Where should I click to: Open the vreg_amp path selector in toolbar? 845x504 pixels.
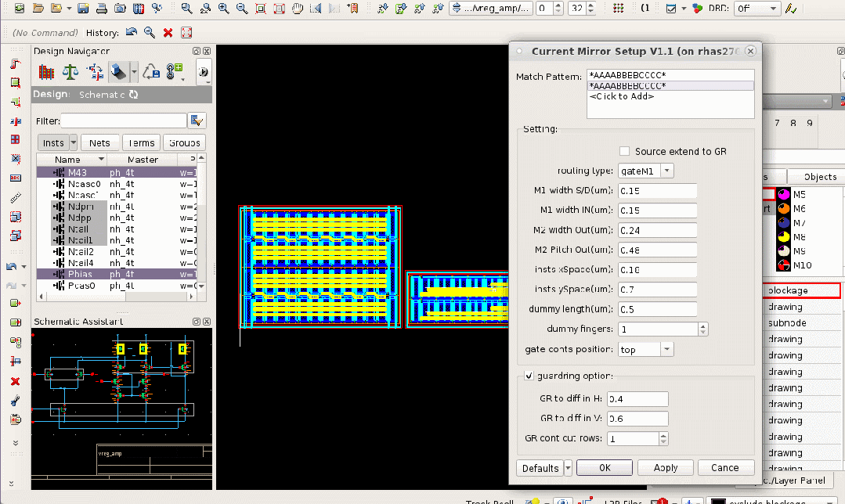point(491,8)
